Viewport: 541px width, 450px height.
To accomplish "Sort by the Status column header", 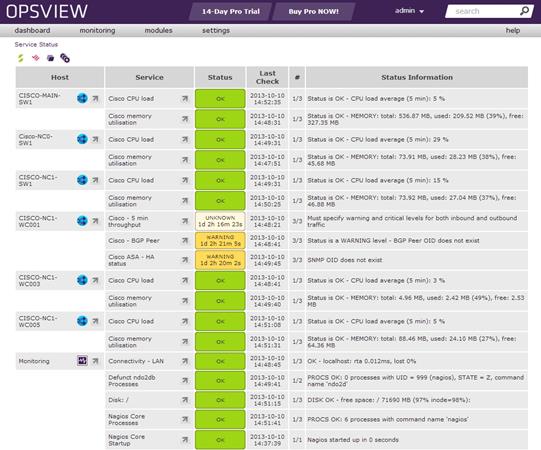I will pos(220,77).
